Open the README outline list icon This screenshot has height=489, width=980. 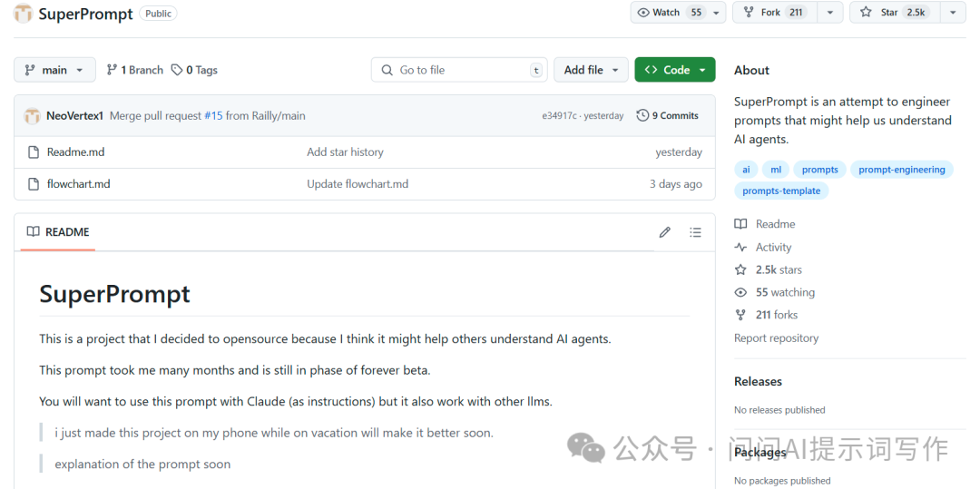tap(695, 232)
